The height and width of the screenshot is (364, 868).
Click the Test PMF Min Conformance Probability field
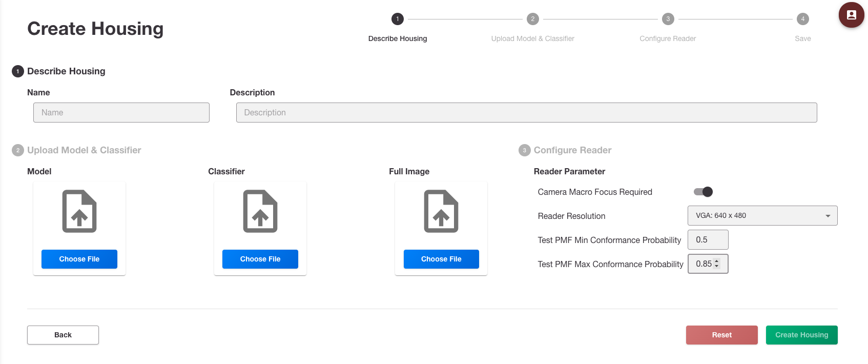[708, 239]
